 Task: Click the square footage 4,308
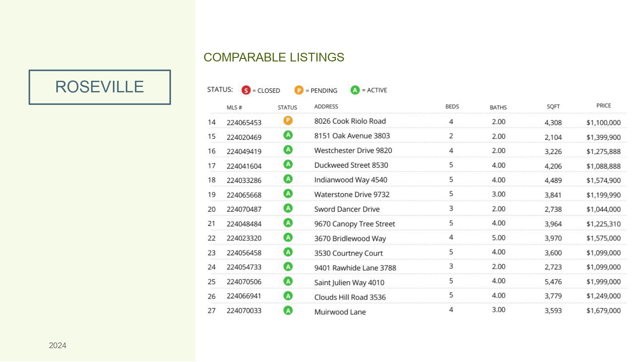[x=553, y=123]
